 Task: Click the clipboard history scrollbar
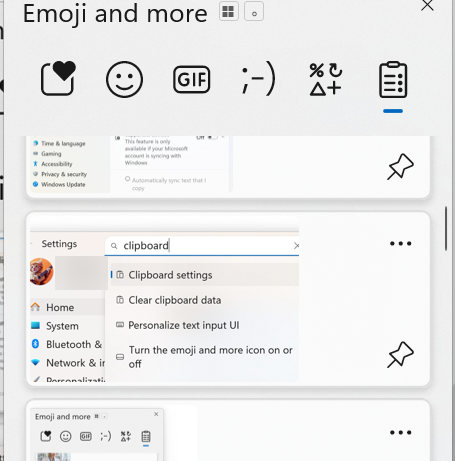pos(446,228)
